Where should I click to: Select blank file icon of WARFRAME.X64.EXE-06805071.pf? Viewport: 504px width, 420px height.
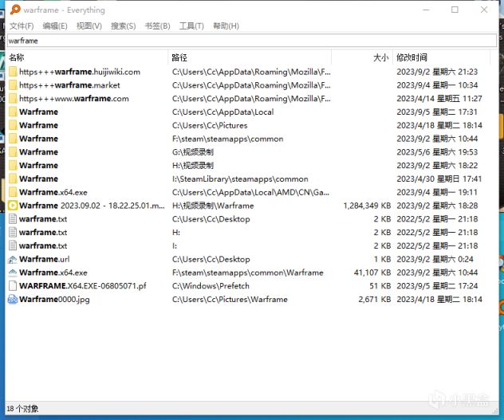pyautogui.click(x=13, y=286)
